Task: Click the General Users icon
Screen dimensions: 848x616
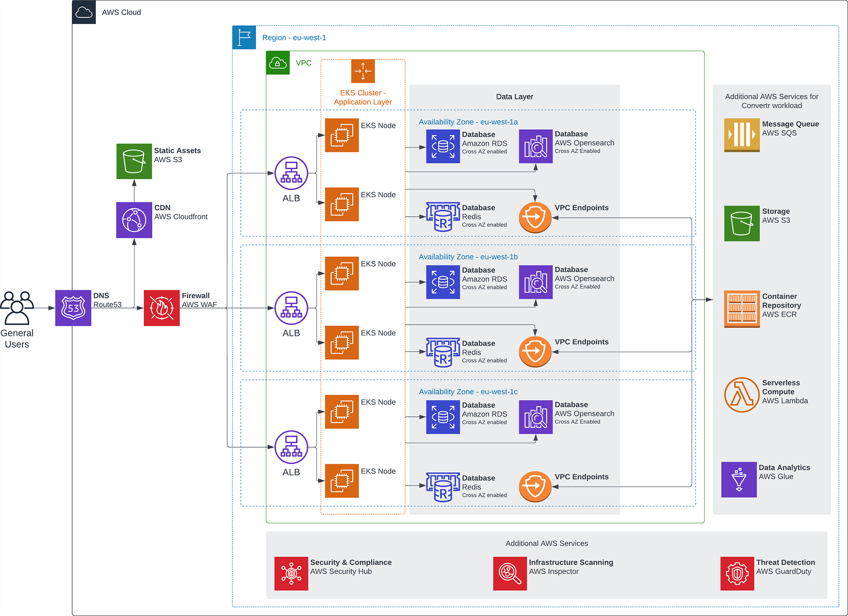Action: [17, 308]
